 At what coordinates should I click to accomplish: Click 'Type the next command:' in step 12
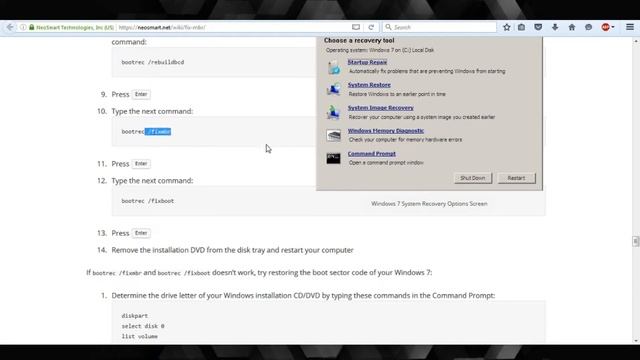pos(152,180)
